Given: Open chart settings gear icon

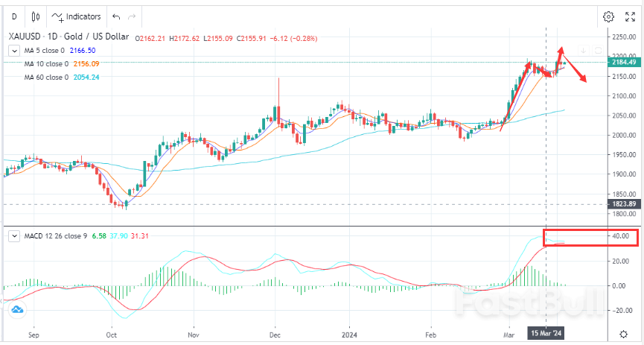Looking at the screenshot, I should tap(608, 16).
